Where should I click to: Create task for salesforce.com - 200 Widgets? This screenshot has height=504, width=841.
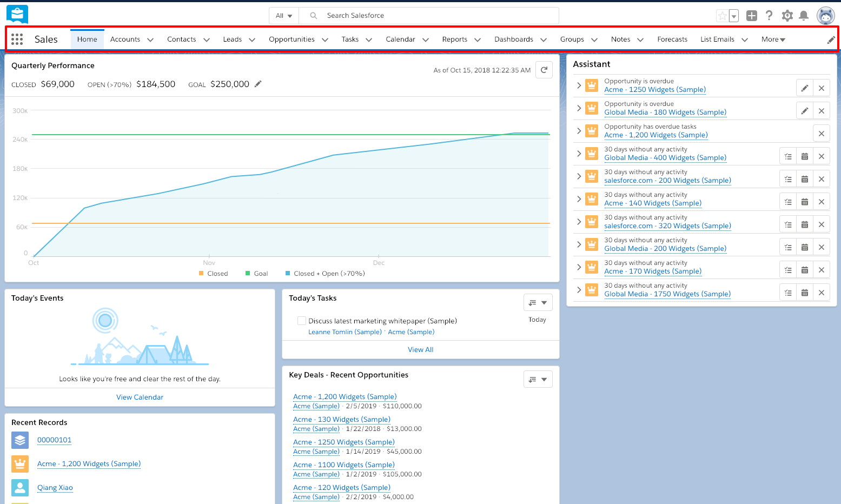click(788, 179)
